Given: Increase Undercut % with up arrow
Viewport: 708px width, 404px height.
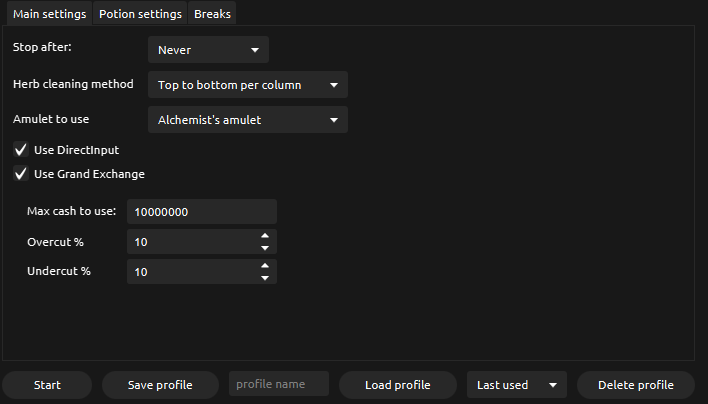Looking at the screenshot, I should 265,265.
